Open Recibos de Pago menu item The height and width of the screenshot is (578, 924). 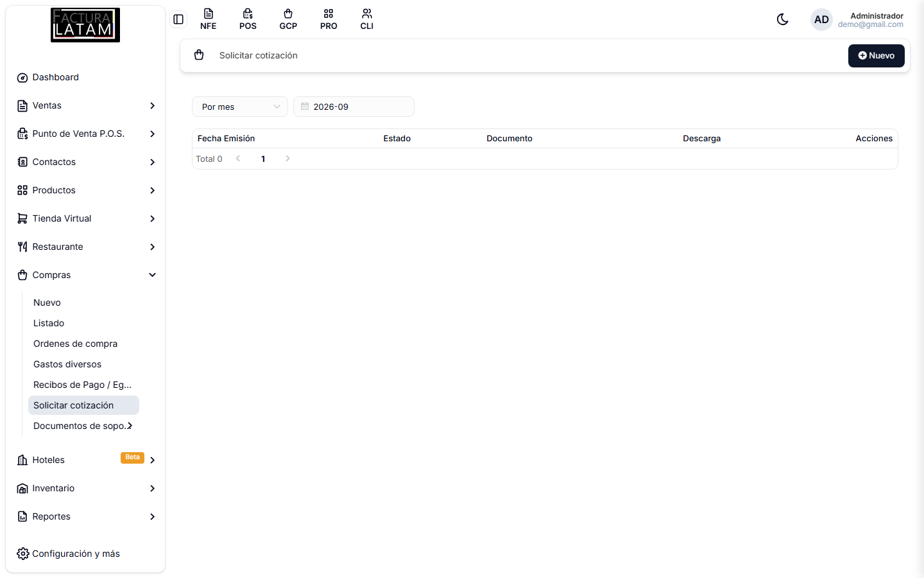click(x=82, y=385)
